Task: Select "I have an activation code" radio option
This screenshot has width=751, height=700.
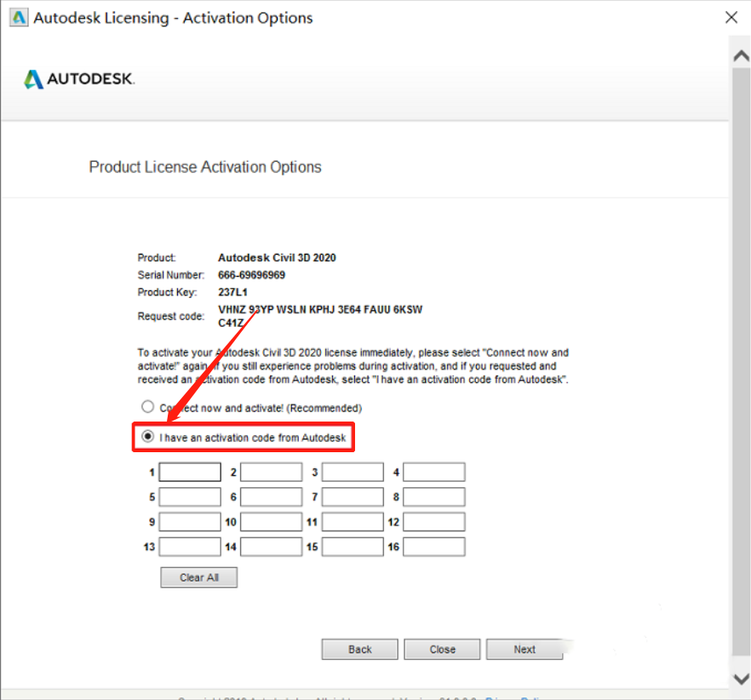Action: pos(148,437)
